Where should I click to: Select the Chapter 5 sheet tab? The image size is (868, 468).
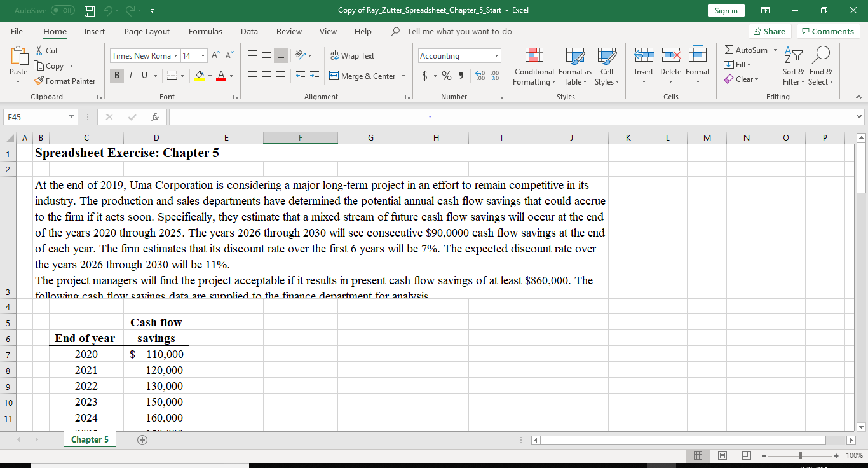click(90, 439)
